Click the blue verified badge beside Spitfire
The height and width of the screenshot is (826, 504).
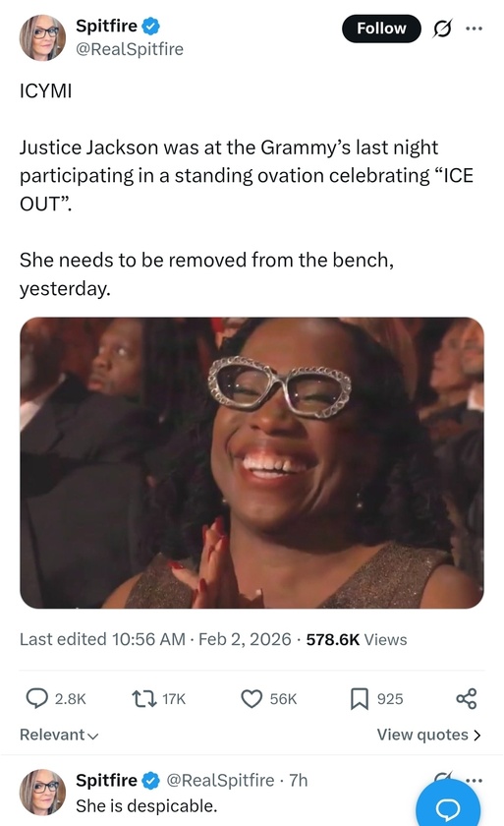(x=151, y=26)
